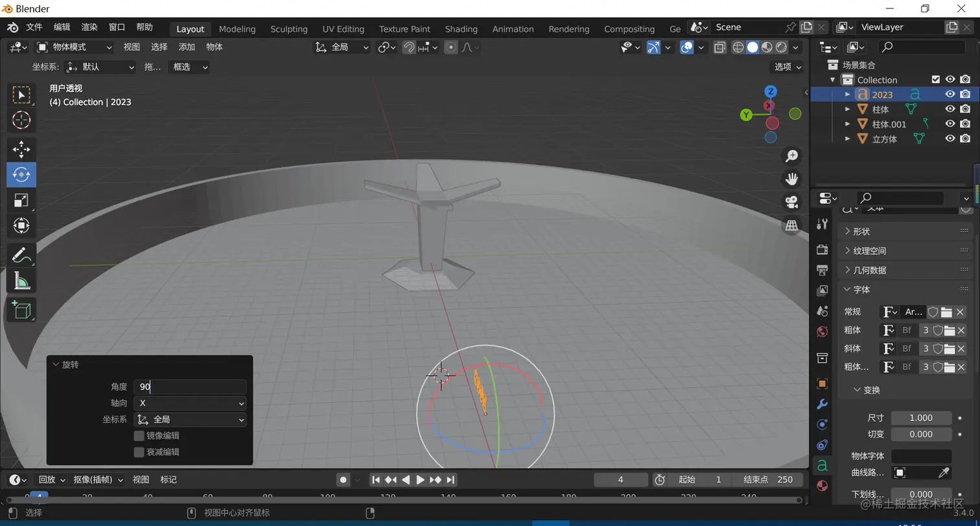
Task: Select the Scale tool in left toolbar
Action: 21,200
